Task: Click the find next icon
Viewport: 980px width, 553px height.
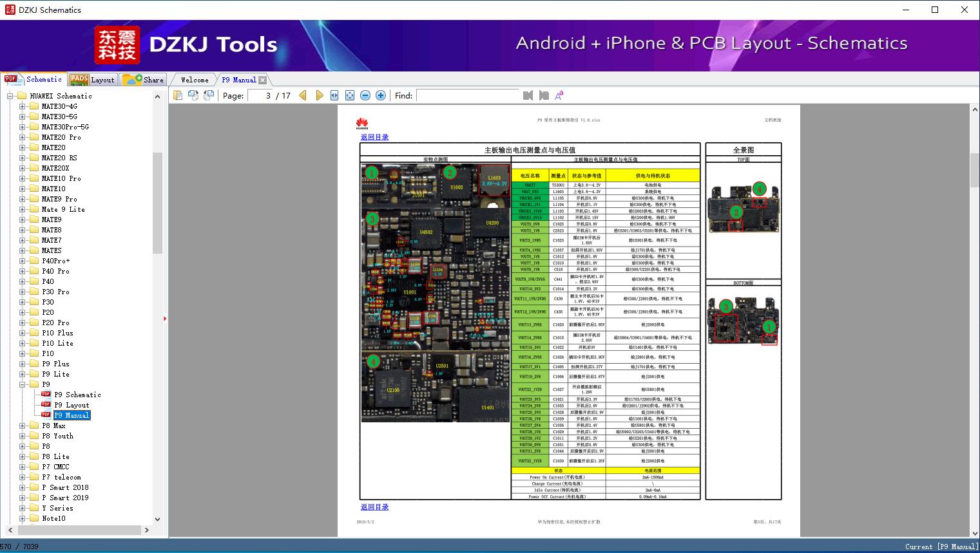Action: (x=544, y=95)
